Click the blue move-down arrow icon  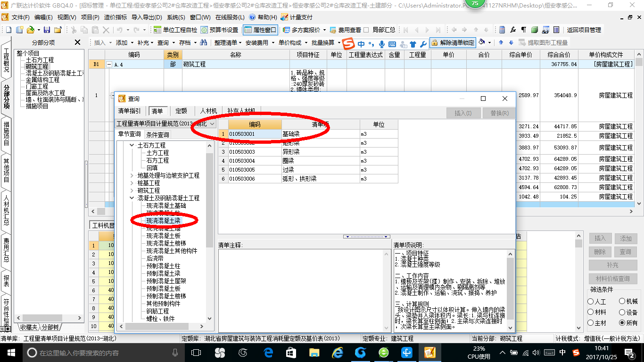511,42
